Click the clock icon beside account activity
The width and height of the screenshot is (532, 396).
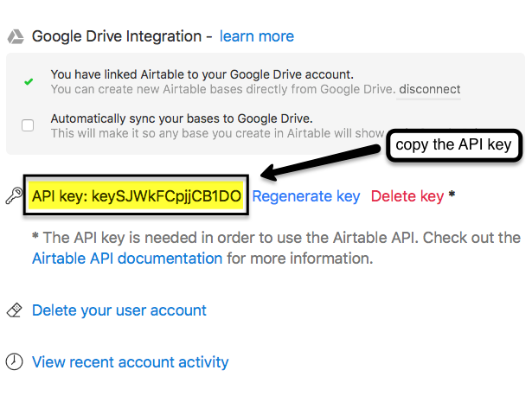pyautogui.click(x=14, y=361)
